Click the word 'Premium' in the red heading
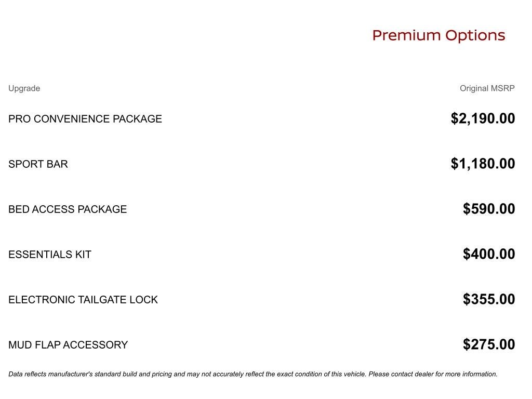Image resolution: width=532 pixels, height=399 pixels. coord(399,35)
